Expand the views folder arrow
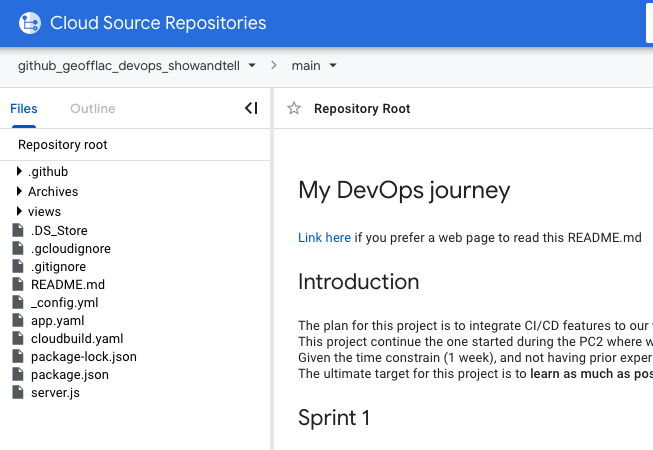The width and height of the screenshot is (653, 450). click(19, 211)
